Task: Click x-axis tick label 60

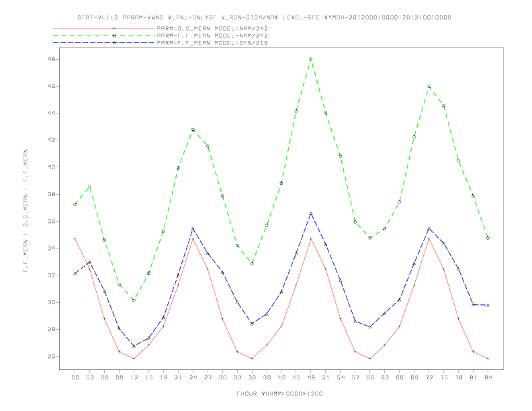Action: tap(370, 377)
